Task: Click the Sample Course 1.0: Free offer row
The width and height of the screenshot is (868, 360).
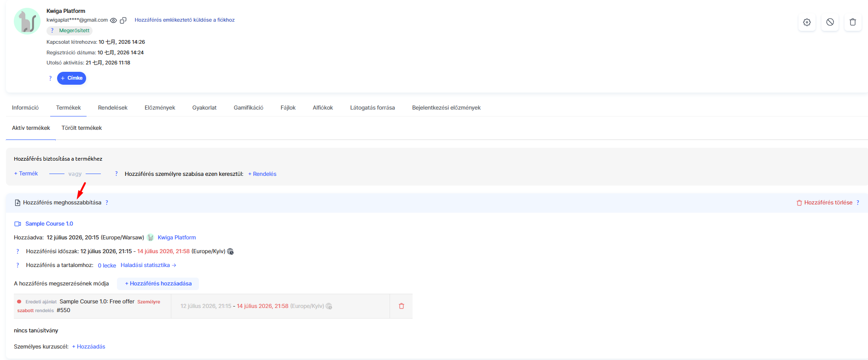Action: [213, 306]
